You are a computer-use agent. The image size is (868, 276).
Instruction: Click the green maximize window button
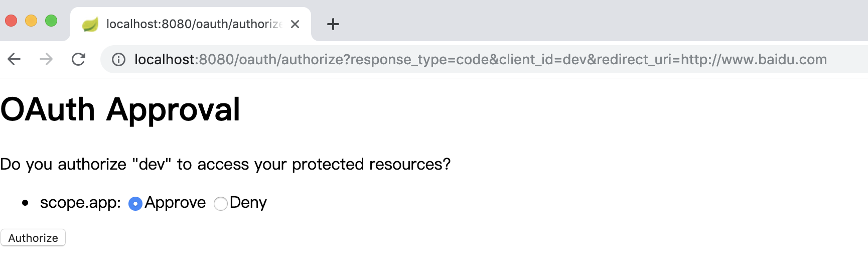(51, 21)
